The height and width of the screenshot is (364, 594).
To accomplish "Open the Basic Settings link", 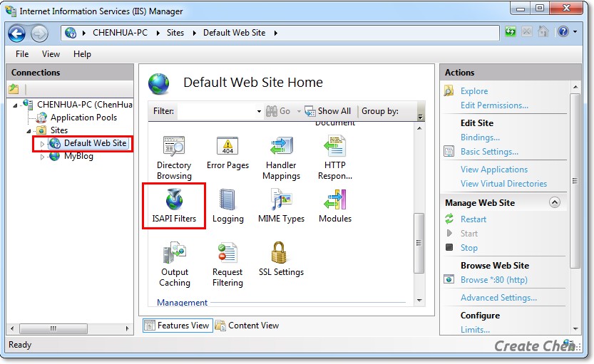I will [x=489, y=152].
